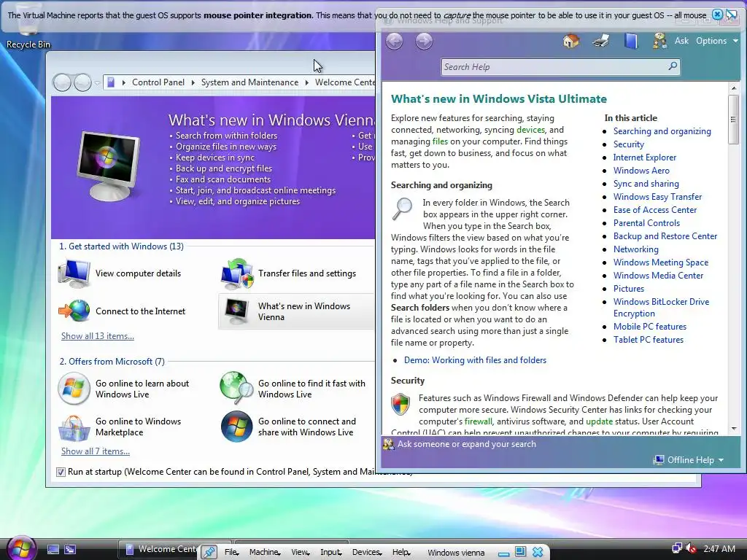
Task: Jump to Windows Aero section link
Action: (641, 171)
